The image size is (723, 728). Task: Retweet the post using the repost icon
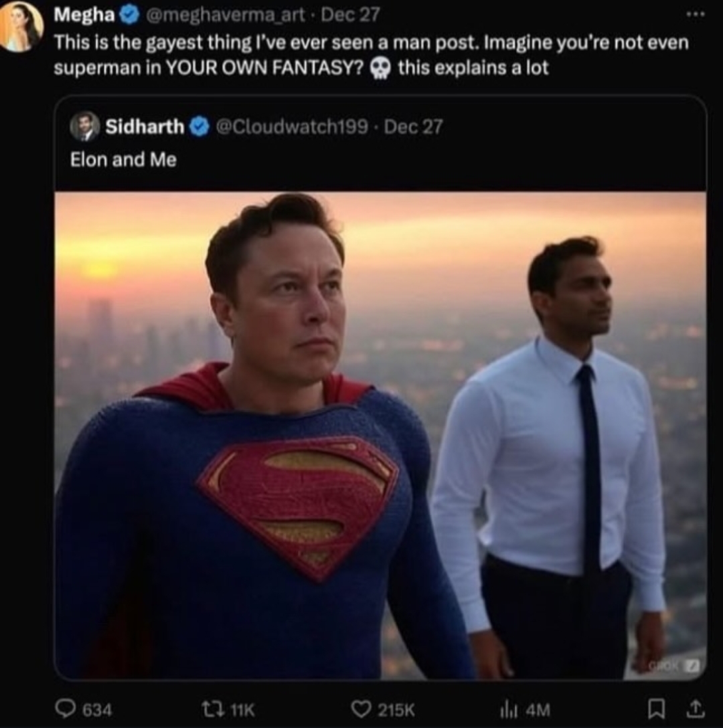coord(212,709)
